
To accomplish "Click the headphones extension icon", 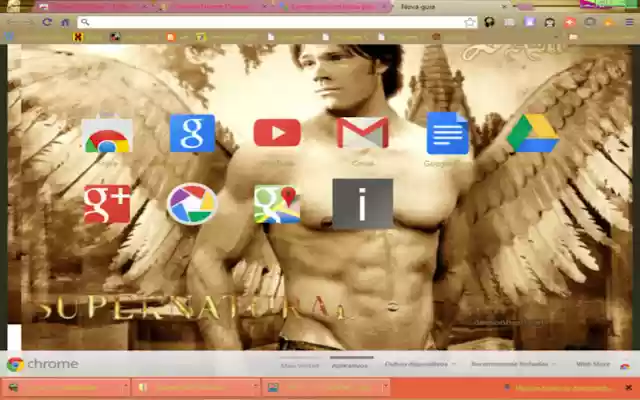I will (x=489, y=22).
